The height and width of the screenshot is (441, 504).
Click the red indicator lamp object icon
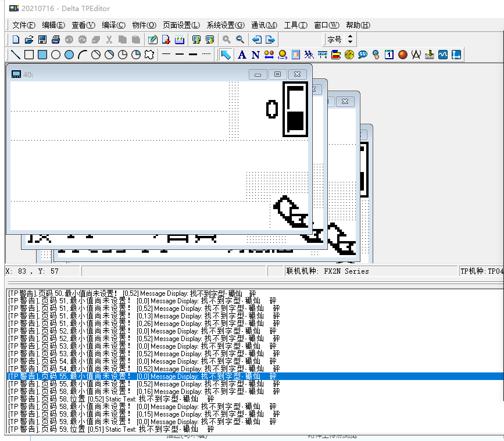tap(403, 55)
